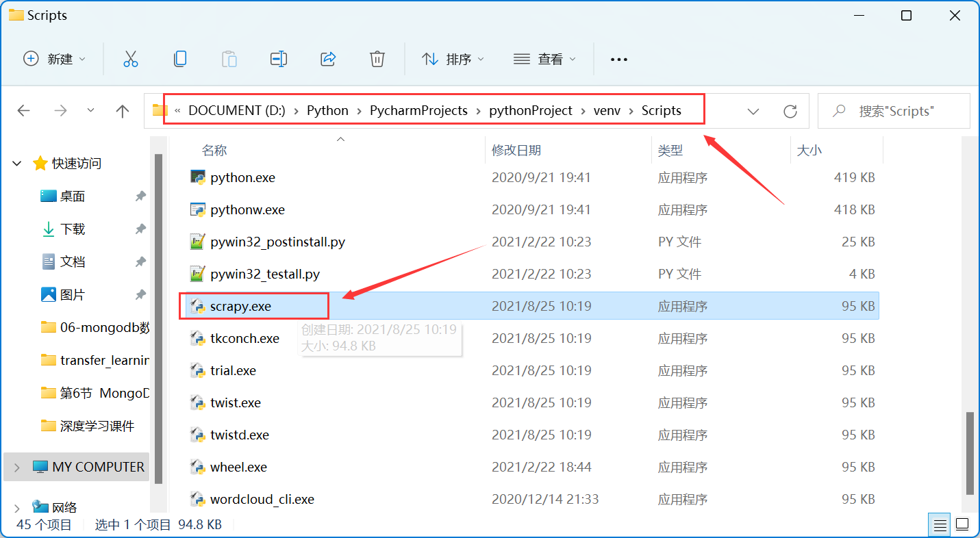The width and height of the screenshot is (980, 538).
Task: Go back with the left arrow
Action: tap(24, 111)
